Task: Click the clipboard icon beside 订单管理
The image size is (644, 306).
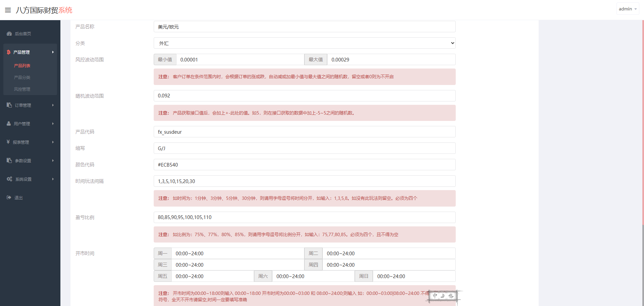Action: (9, 105)
